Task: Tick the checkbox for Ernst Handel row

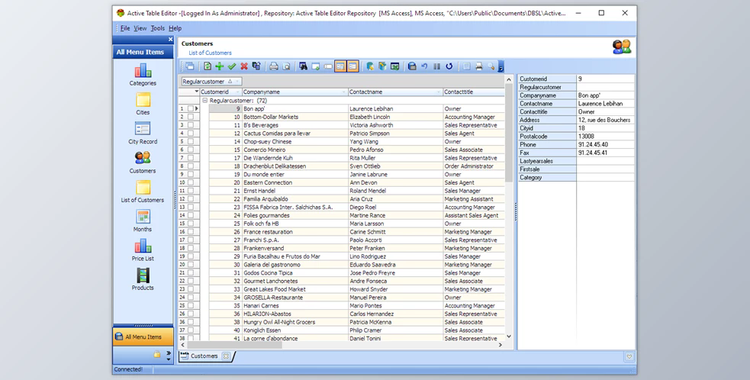Action: (190, 190)
